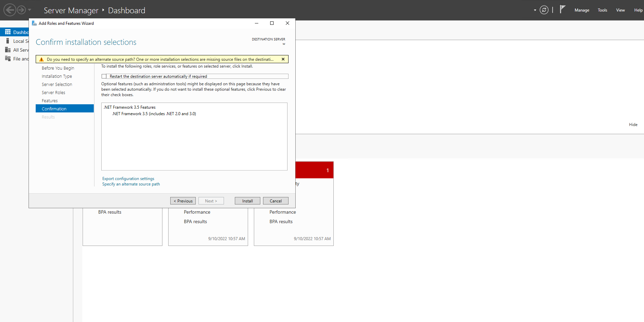Click the Install button
Viewport: 644px width, 322px height.
[247, 201]
